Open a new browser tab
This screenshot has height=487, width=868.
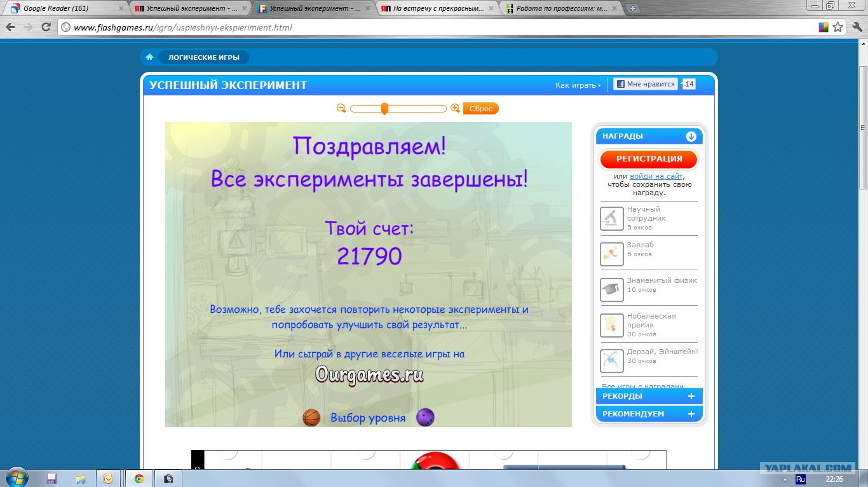(x=633, y=8)
